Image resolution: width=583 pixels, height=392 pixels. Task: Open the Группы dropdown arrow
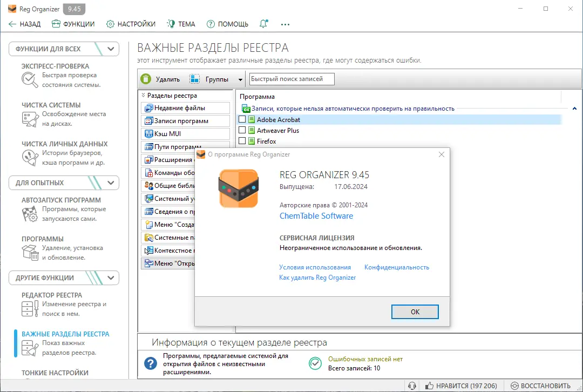[240, 79]
